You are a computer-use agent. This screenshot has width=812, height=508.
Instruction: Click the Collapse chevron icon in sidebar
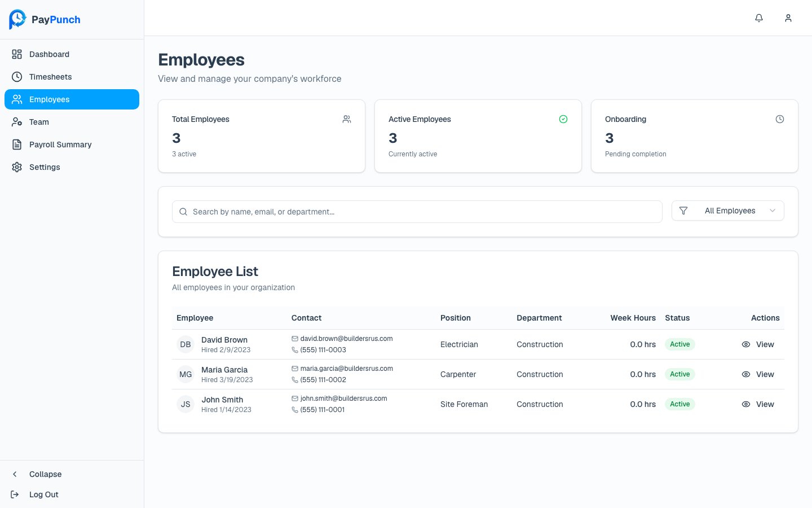pos(15,474)
